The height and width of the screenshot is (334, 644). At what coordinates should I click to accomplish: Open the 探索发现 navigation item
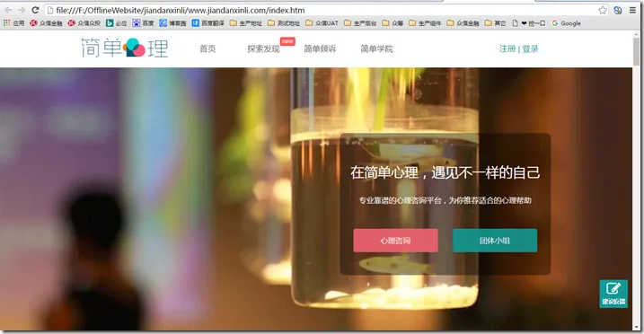[x=264, y=48]
